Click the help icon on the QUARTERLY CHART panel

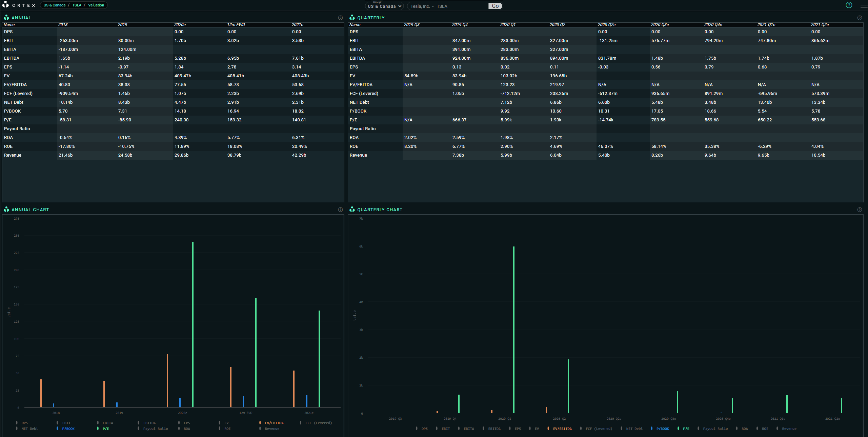click(x=860, y=210)
